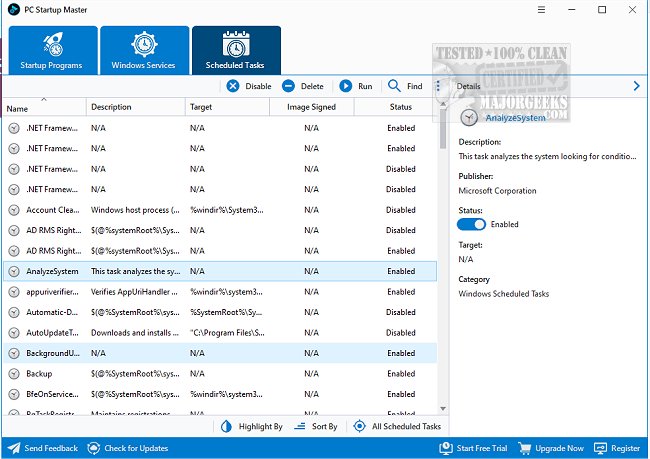Click the Register button
Screen dimensions: 650x459
(x=617, y=448)
